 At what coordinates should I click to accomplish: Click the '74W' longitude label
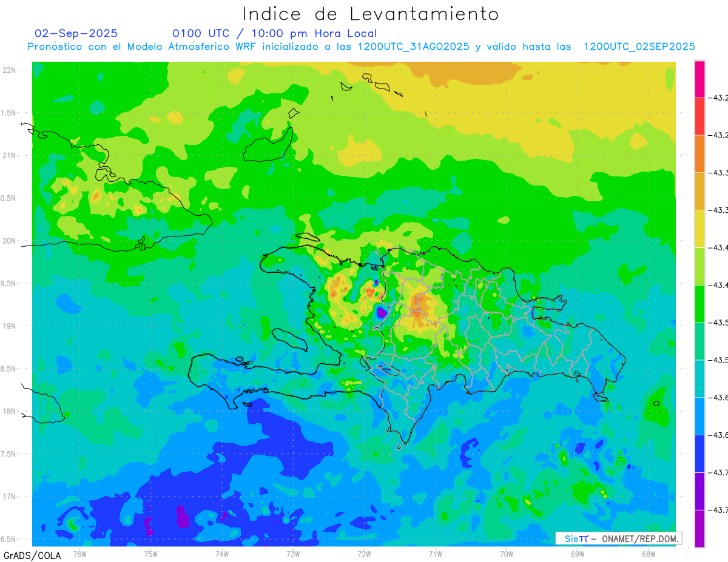(221, 554)
